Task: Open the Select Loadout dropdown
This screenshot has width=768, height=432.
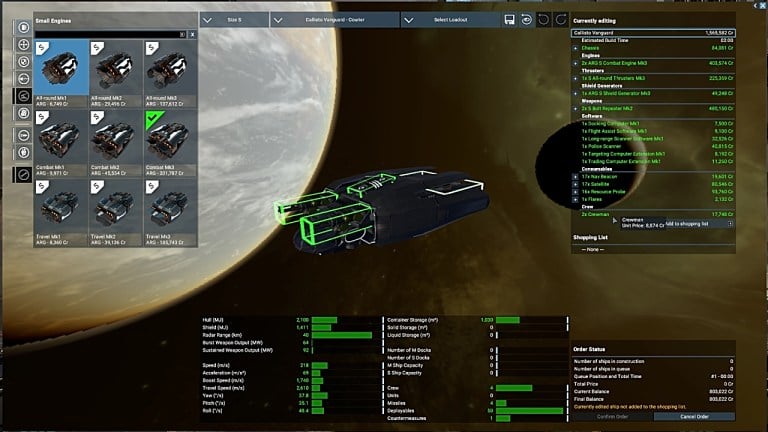Action: click(x=450, y=19)
